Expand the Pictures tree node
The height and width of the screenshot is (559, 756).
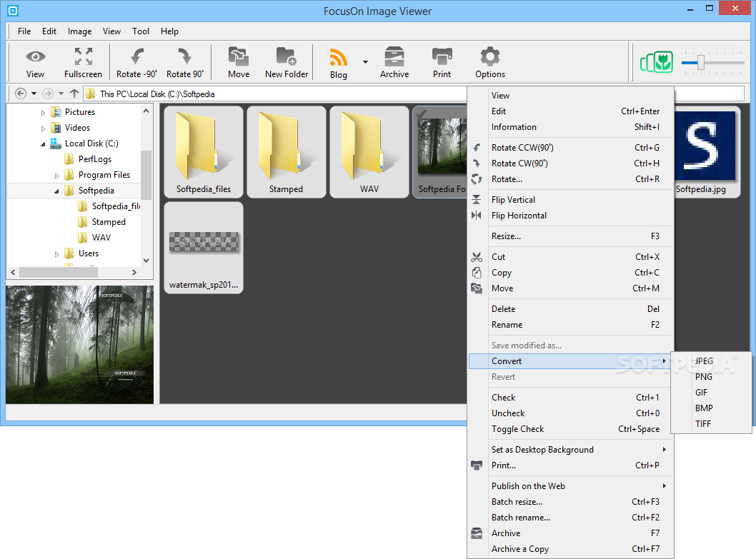[43, 113]
